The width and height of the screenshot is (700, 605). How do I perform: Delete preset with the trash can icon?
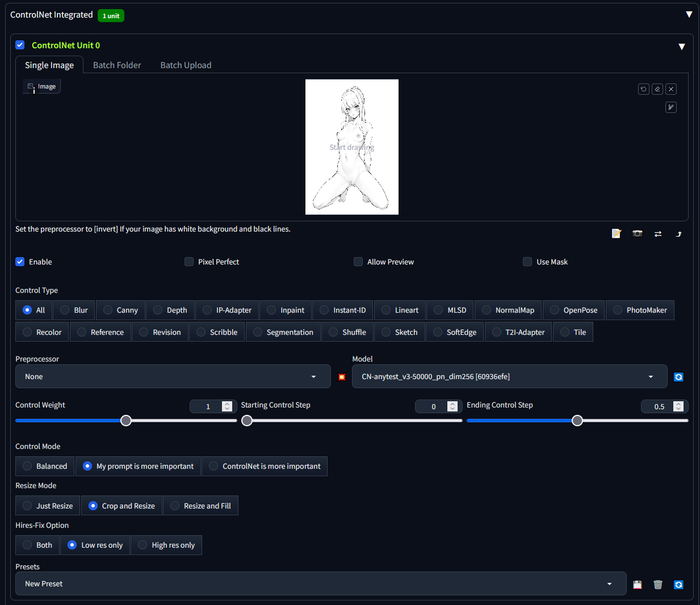658,585
